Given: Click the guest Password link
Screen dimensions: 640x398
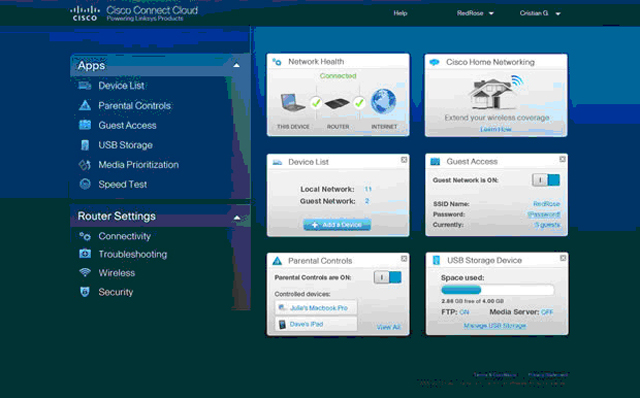Looking at the screenshot, I should 544,214.
